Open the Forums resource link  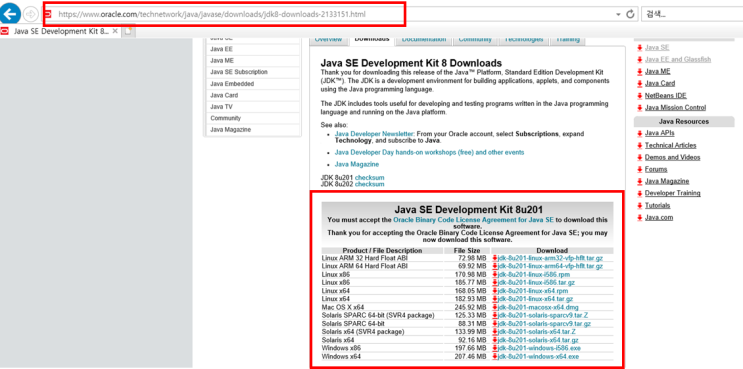coord(656,169)
